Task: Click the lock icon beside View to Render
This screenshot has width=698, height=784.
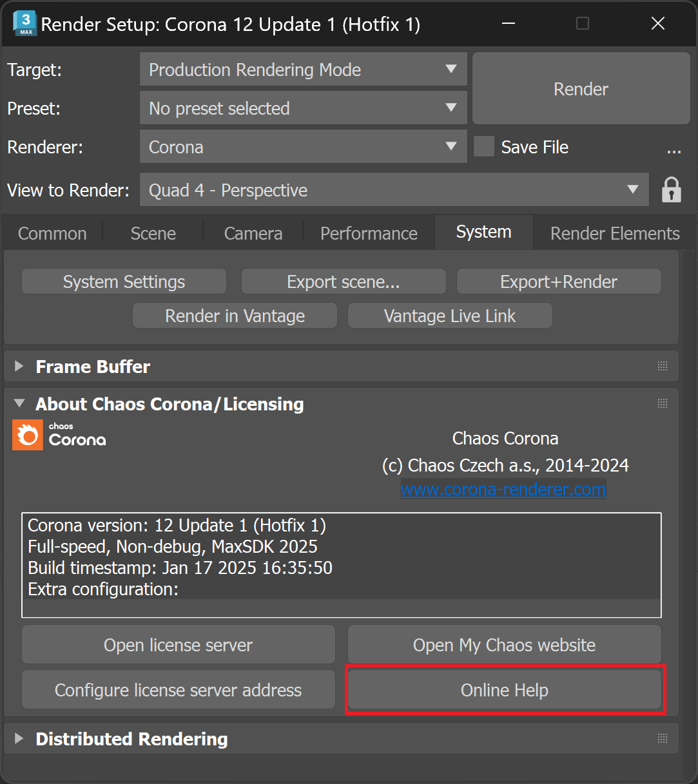Action: [672, 190]
